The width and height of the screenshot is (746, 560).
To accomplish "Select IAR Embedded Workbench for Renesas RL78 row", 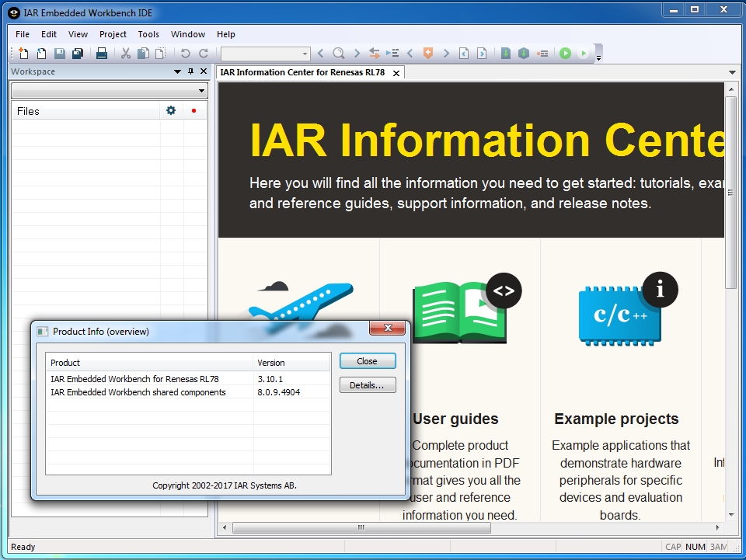I will click(188, 379).
